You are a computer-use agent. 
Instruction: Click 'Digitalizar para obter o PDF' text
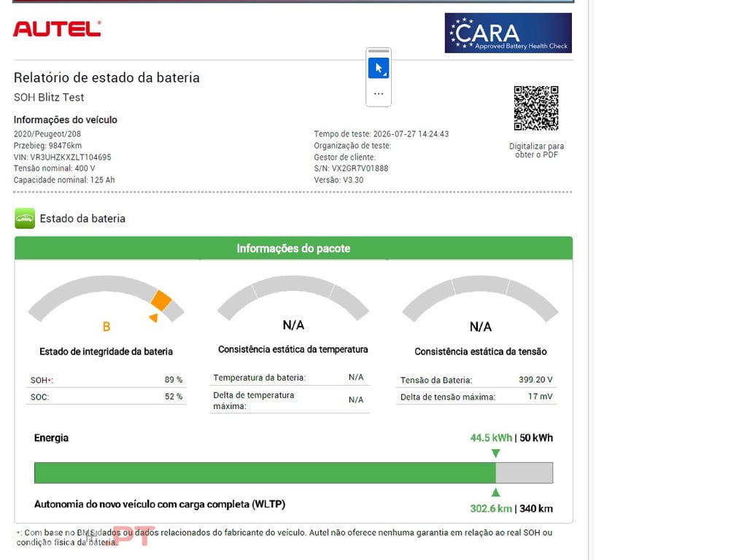coord(536,150)
